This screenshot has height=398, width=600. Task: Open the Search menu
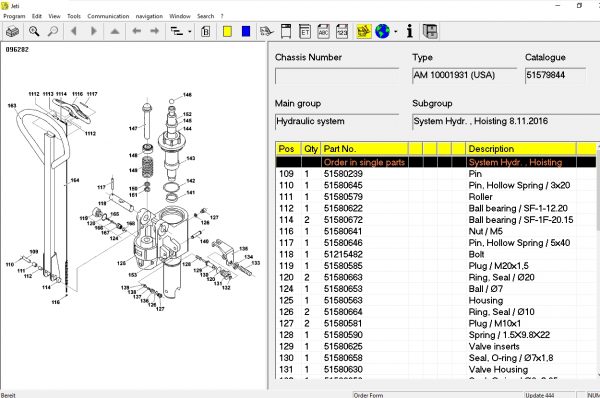coord(205,16)
